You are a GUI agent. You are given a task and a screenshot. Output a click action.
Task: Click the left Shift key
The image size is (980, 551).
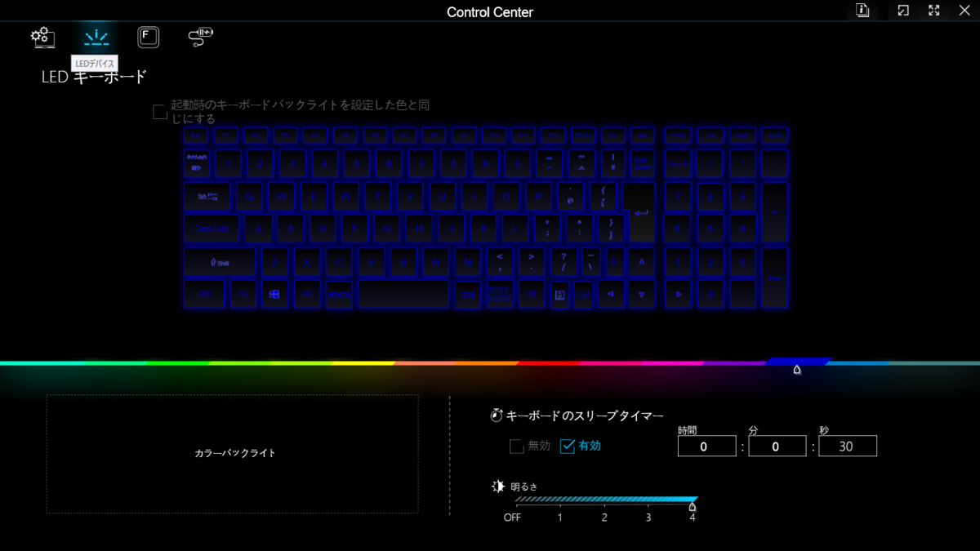220,262
